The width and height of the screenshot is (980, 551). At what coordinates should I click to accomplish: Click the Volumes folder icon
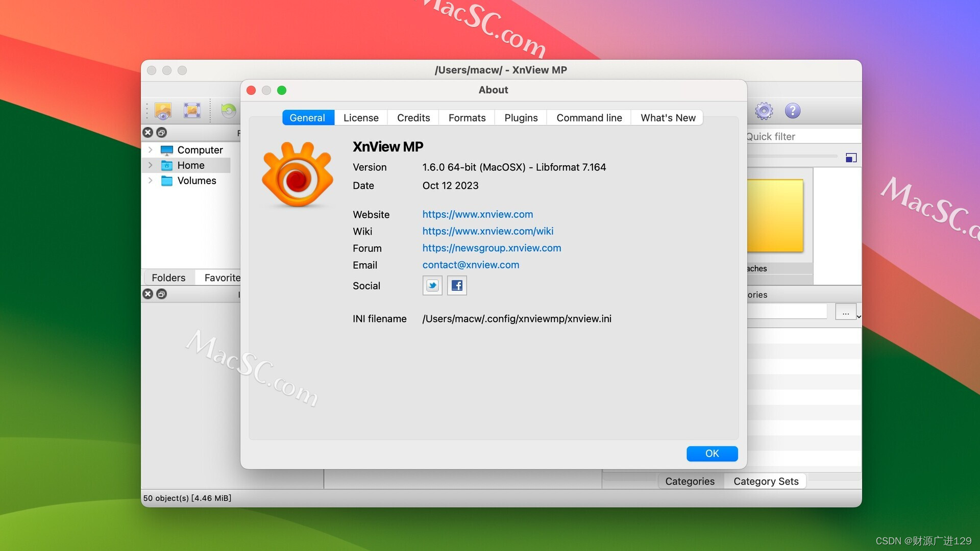167,181
